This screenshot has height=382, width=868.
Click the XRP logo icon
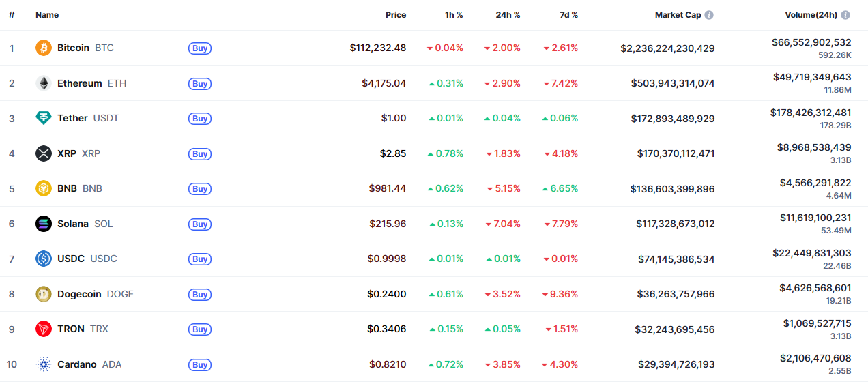pos(44,153)
